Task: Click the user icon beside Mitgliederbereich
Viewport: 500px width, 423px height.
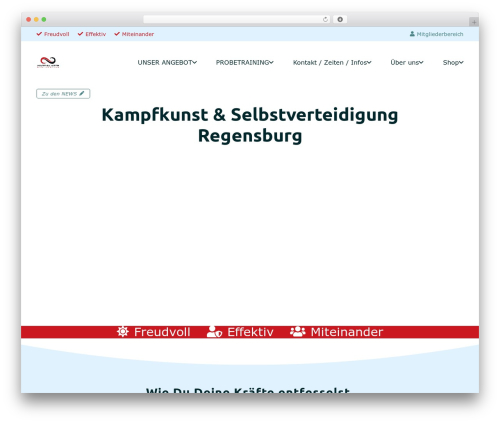Action: [x=412, y=34]
